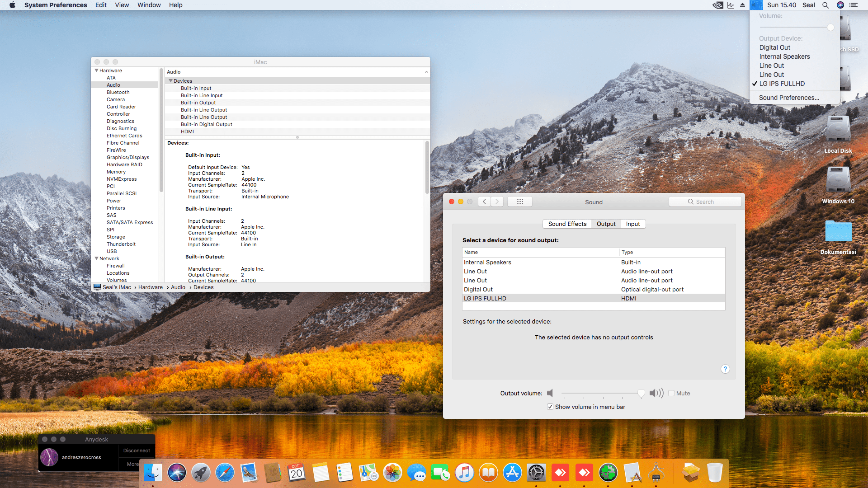Switch to the Input tab
This screenshot has height=488, width=868.
point(632,224)
